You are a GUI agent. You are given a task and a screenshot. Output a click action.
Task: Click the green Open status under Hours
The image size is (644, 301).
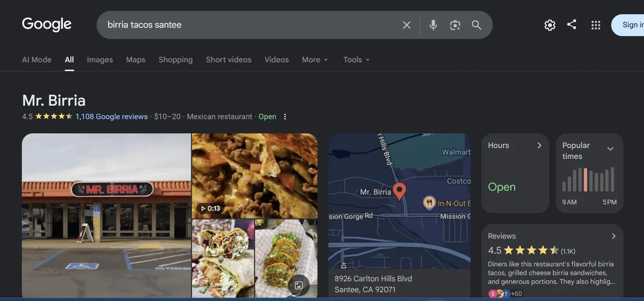[502, 187]
